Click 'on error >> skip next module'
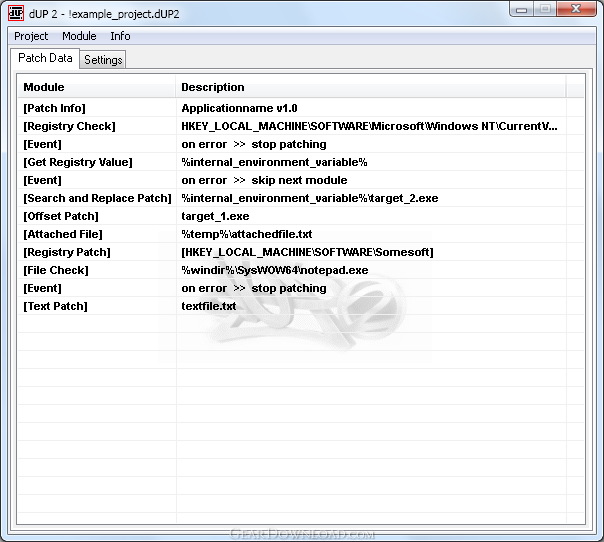This screenshot has width=604, height=542. 264,180
